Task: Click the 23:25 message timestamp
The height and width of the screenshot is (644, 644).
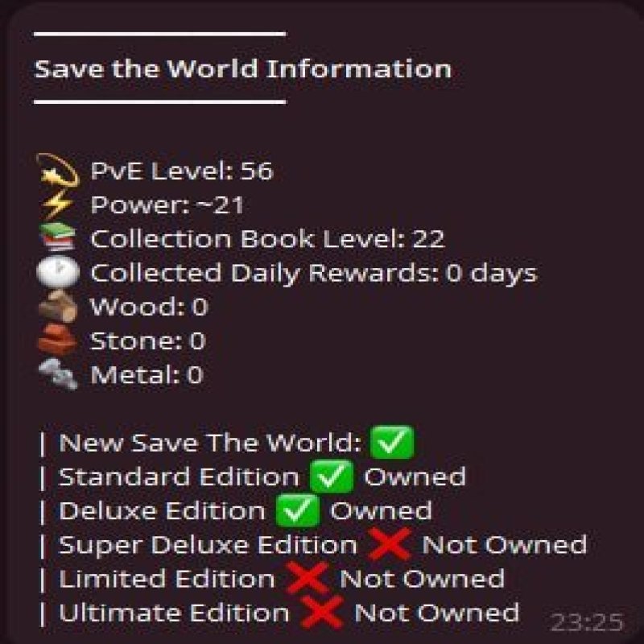Action: [x=587, y=622]
